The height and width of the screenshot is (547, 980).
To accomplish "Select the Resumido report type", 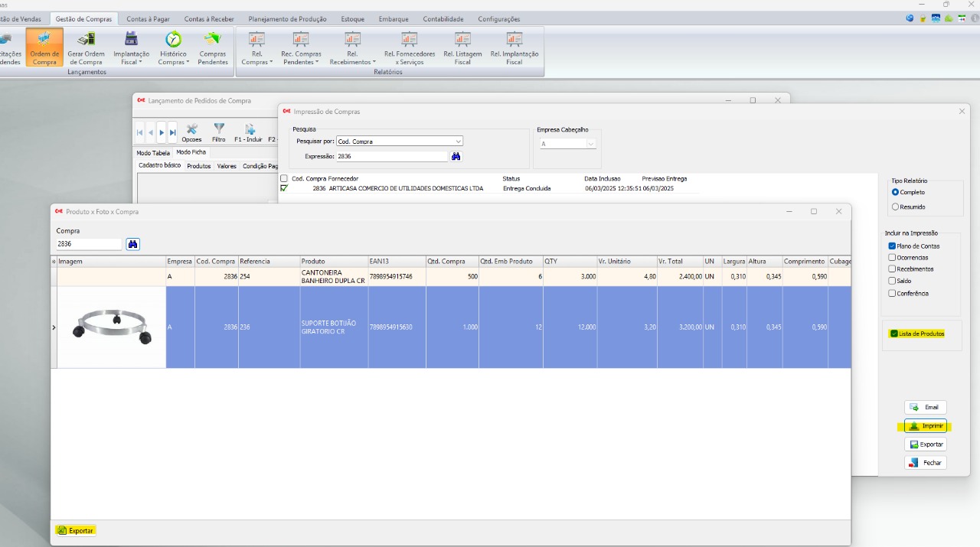I will tap(895, 207).
